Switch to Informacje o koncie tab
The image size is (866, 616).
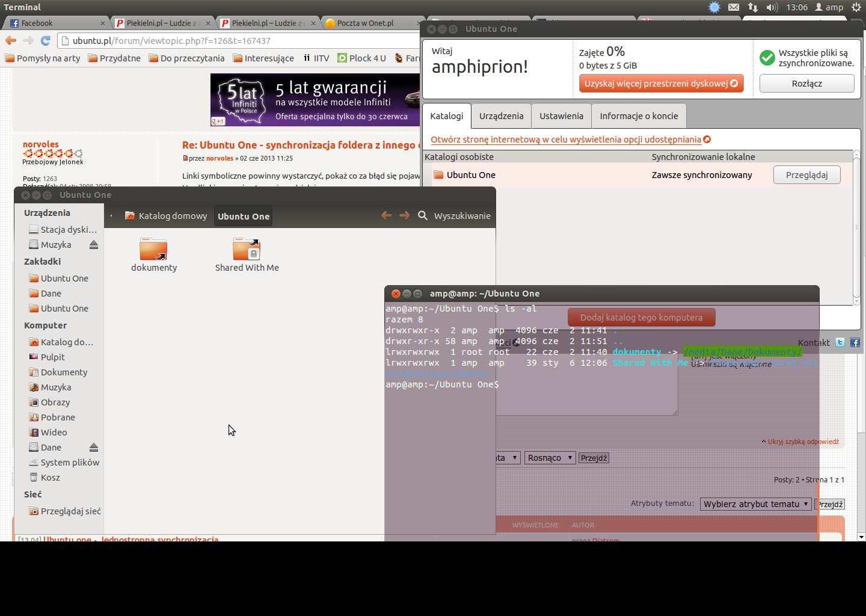click(x=639, y=116)
